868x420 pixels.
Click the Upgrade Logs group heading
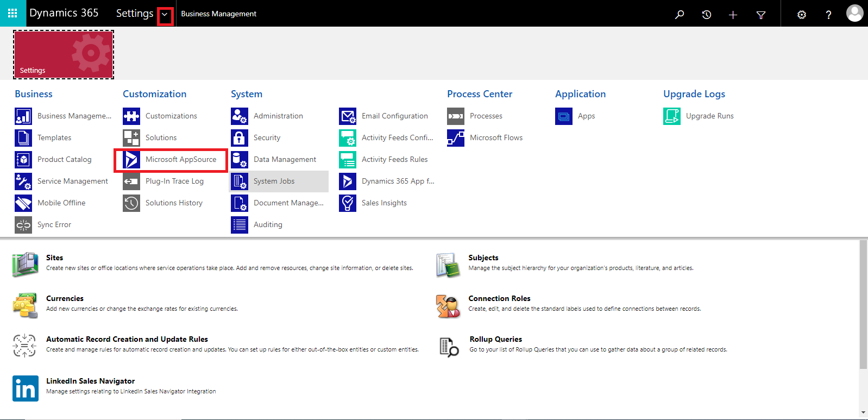[694, 94]
